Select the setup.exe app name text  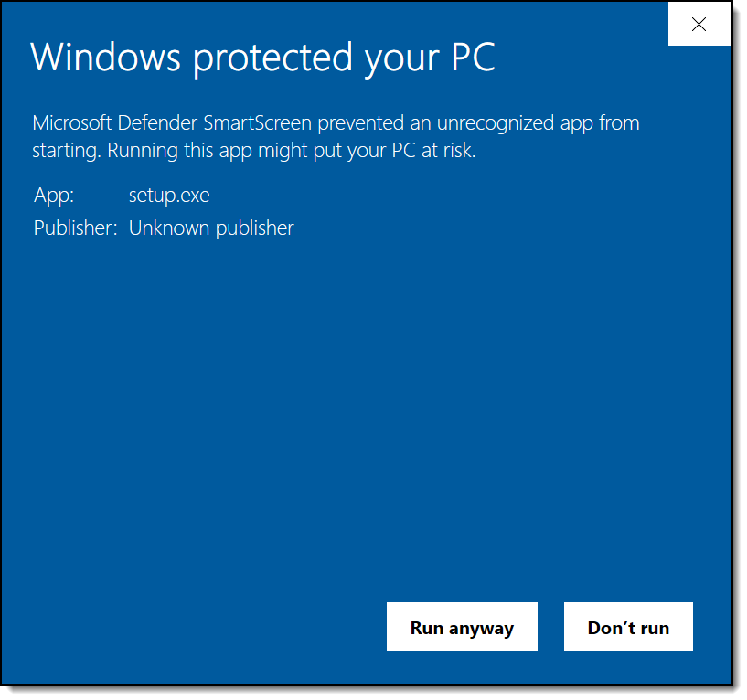point(169,195)
